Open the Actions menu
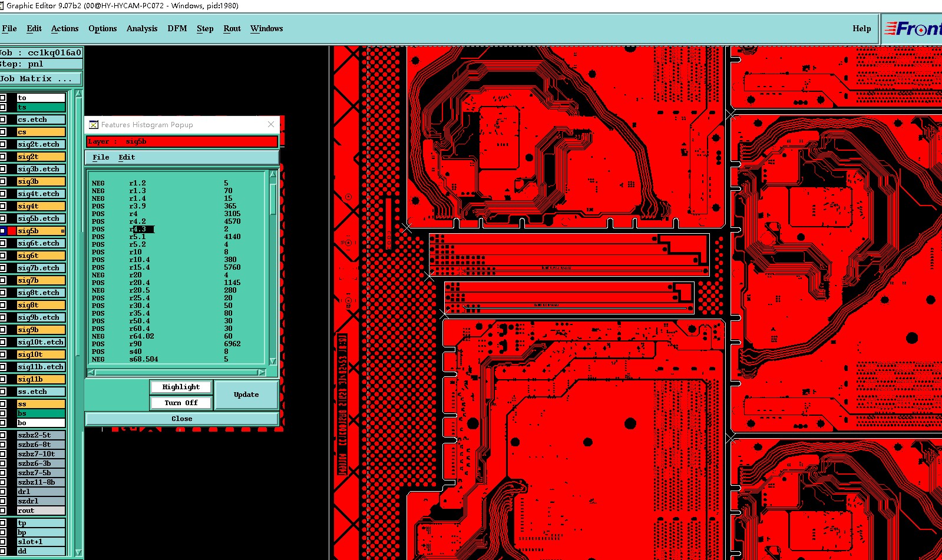 (x=65, y=28)
